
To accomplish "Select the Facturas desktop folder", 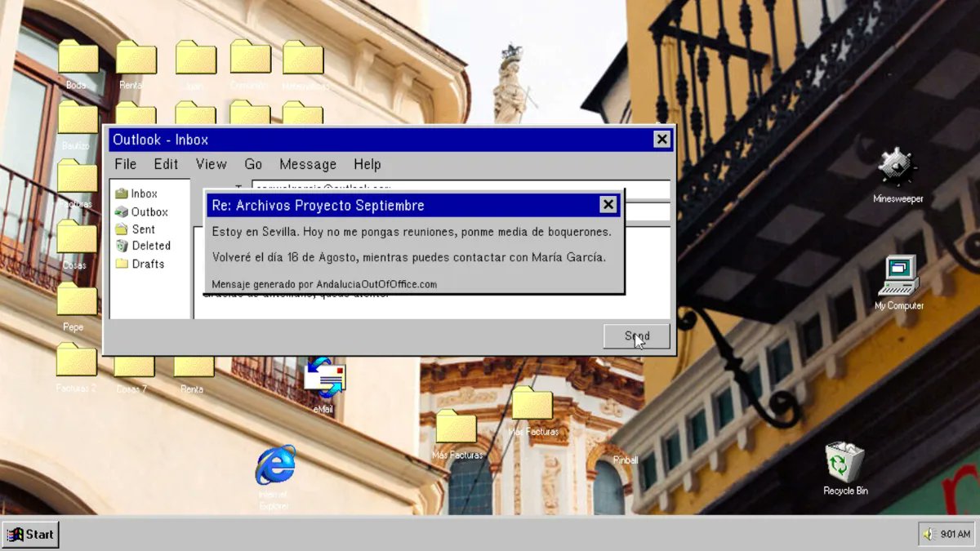I will (77, 184).
